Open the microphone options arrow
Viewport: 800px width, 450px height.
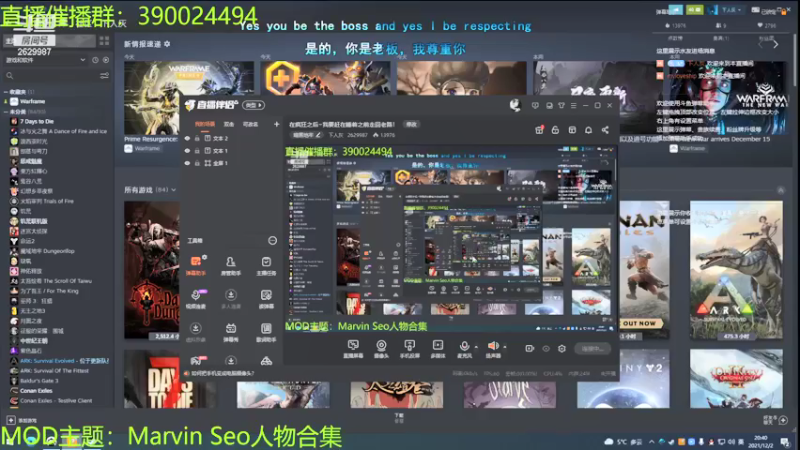tap(476, 347)
